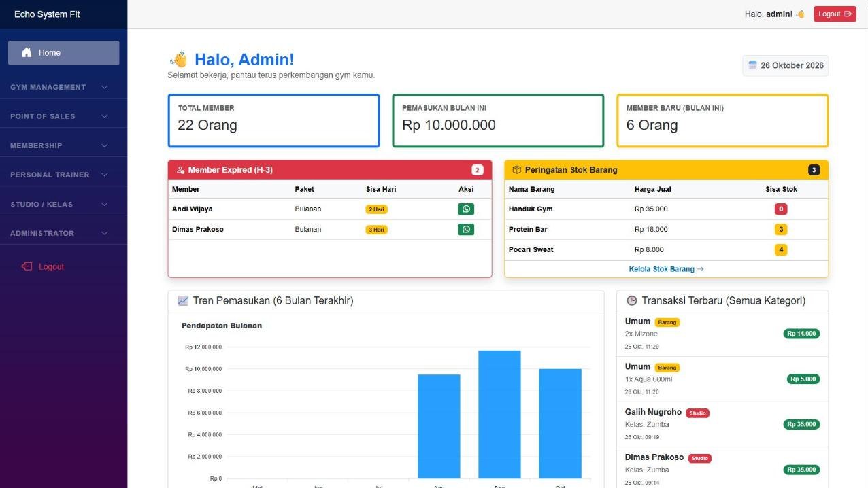Viewport: 868px width, 488px height.
Task: Select the Dimas Prakoso name in expired table
Action: click(x=198, y=230)
